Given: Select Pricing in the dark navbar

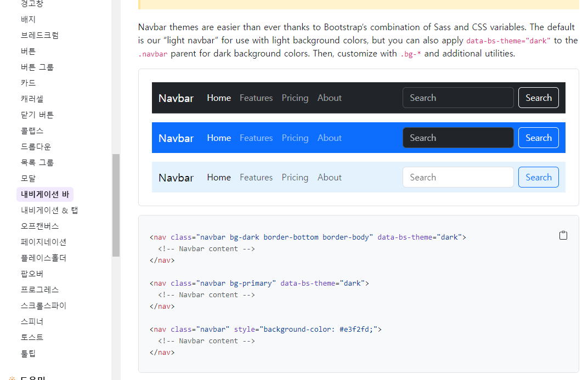Looking at the screenshot, I should click(x=295, y=98).
